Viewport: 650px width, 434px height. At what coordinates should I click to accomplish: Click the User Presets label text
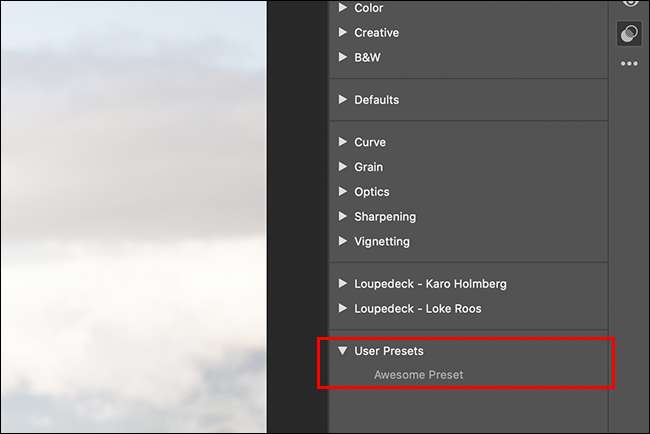(388, 351)
